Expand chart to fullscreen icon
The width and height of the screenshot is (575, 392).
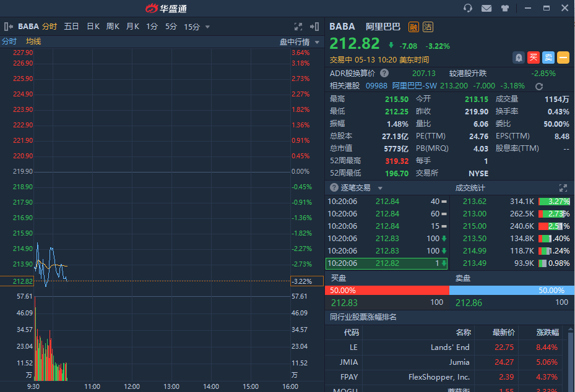[298, 27]
